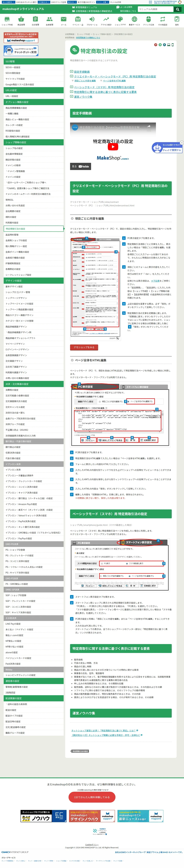Jump to 運営ノウハウ集 link

83,97
